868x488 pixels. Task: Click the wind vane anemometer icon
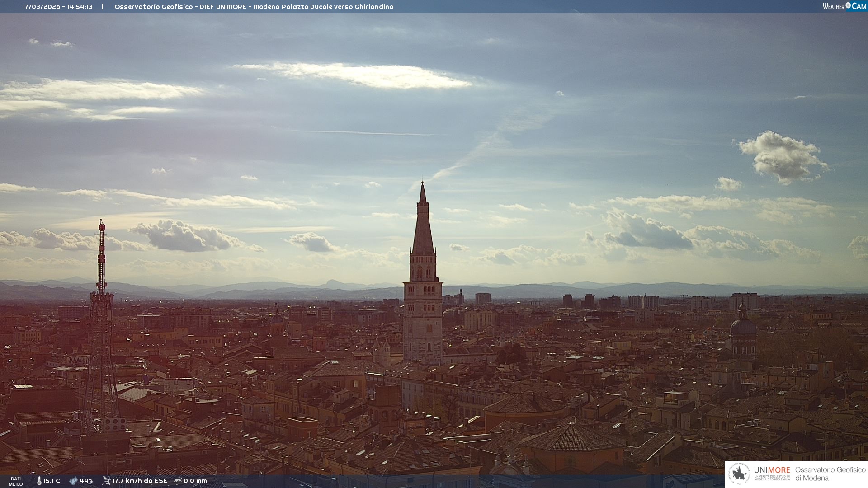point(106,481)
